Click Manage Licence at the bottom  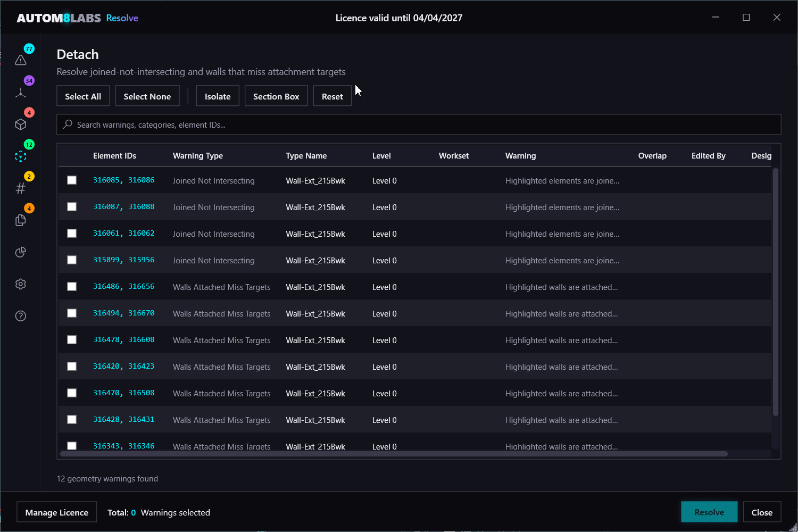pyautogui.click(x=56, y=512)
